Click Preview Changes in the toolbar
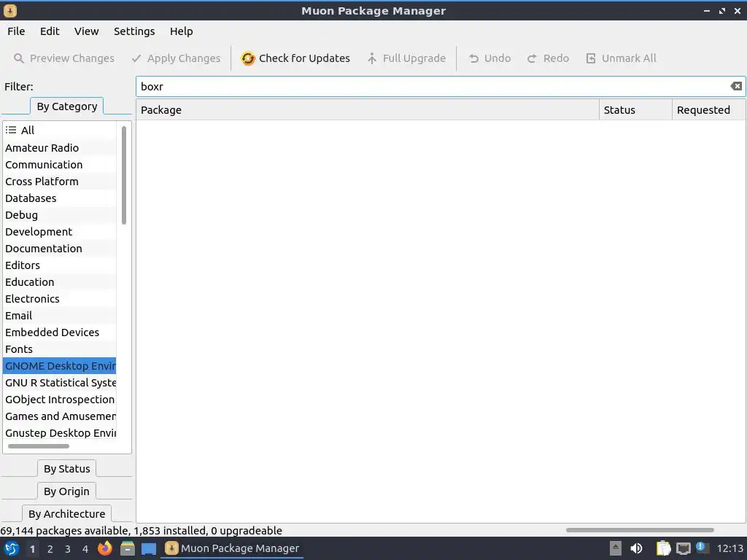The height and width of the screenshot is (560, 747). point(64,58)
